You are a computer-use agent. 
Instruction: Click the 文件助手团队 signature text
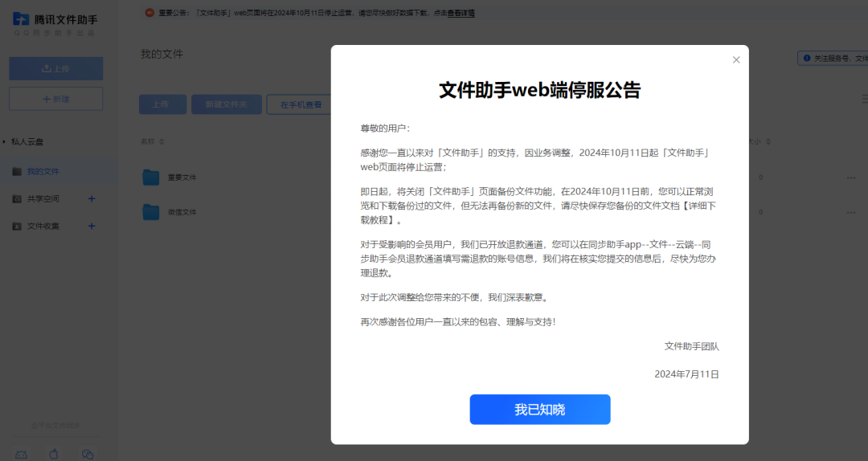click(691, 346)
